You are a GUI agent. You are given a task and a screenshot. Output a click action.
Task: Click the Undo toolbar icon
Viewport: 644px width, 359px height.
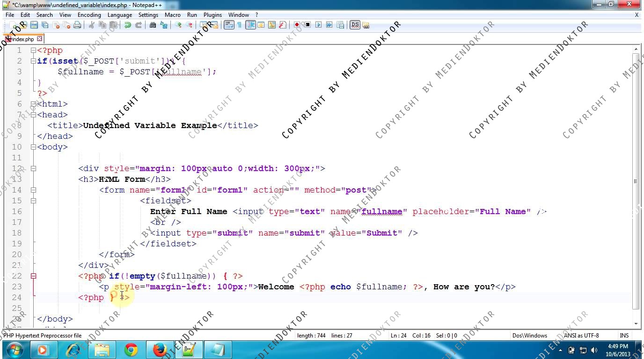pos(127,25)
